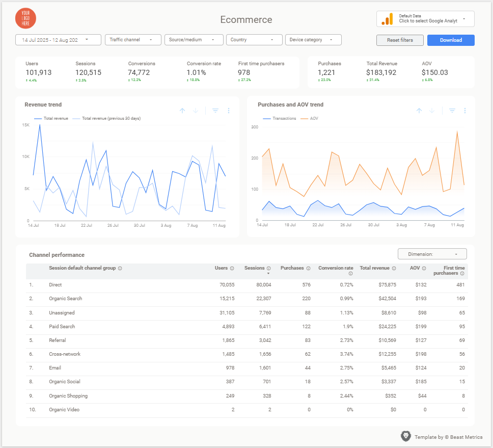Click drill up arrow on Purchases and AOV chart
This screenshot has height=448, width=493.
coord(419,111)
